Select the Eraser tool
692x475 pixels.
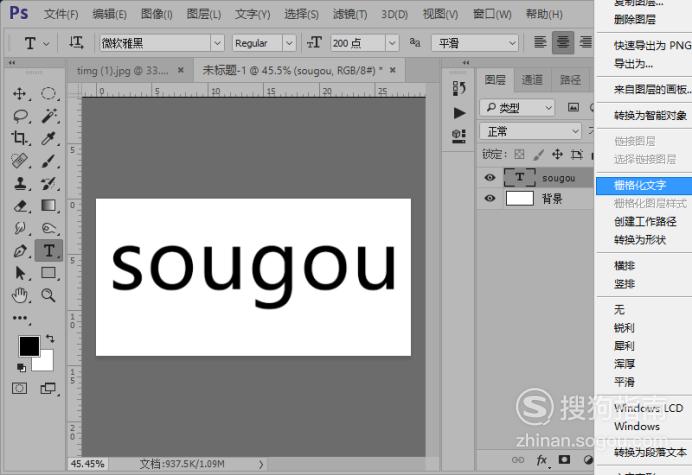tap(20, 206)
